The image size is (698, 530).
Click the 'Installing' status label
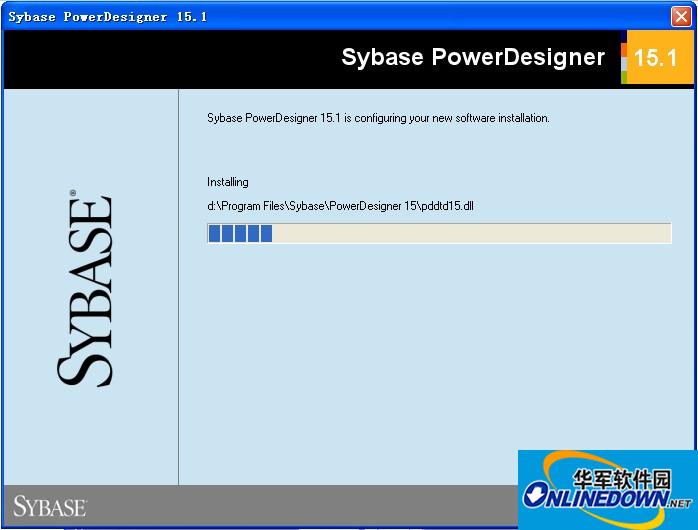coord(228,182)
